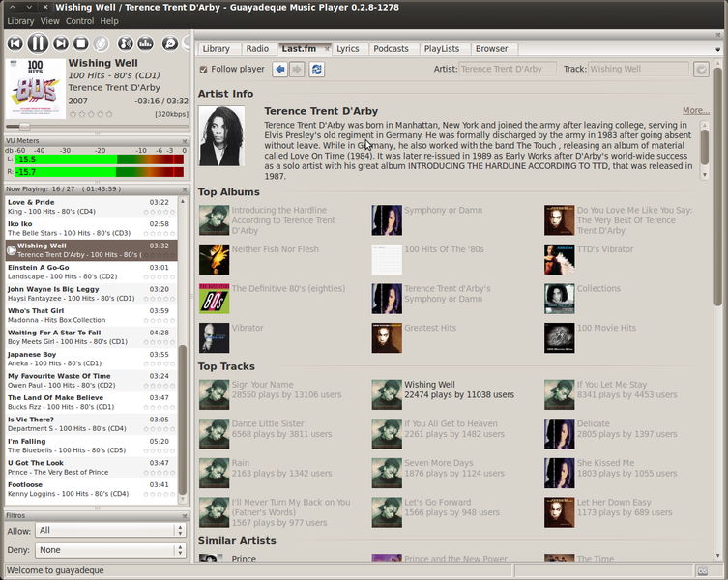Open the TTD's Vibrator album cover

point(560,260)
